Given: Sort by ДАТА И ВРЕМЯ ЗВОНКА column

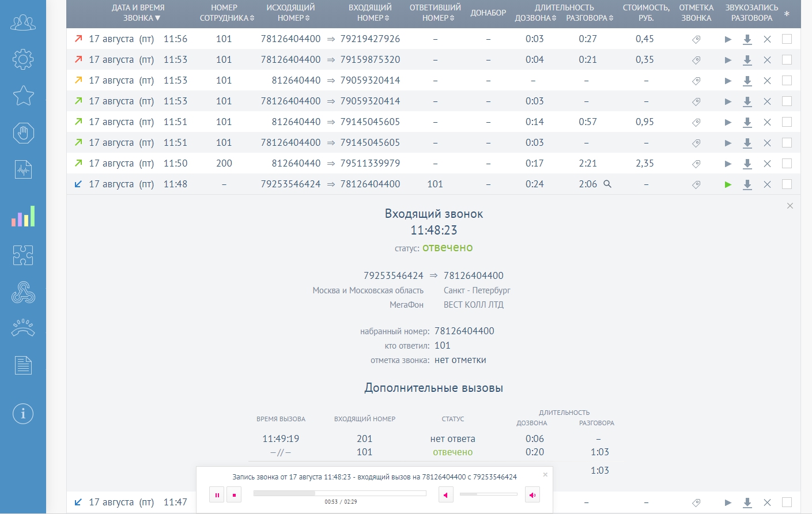Looking at the screenshot, I should coord(138,13).
